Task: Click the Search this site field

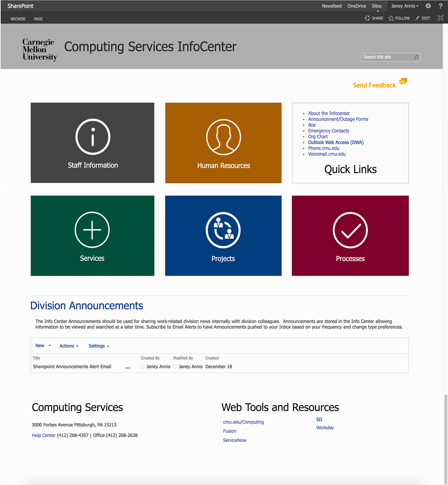Action: click(x=391, y=57)
